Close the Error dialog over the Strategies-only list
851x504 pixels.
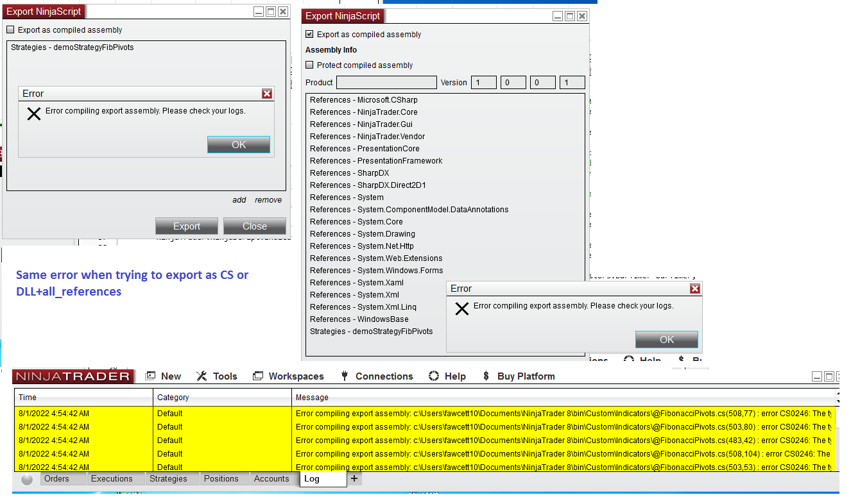(267, 94)
